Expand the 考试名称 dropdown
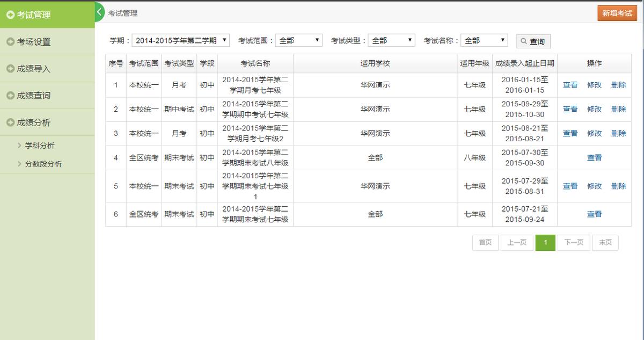Image resolution: width=644 pixels, height=340 pixels. [484, 40]
